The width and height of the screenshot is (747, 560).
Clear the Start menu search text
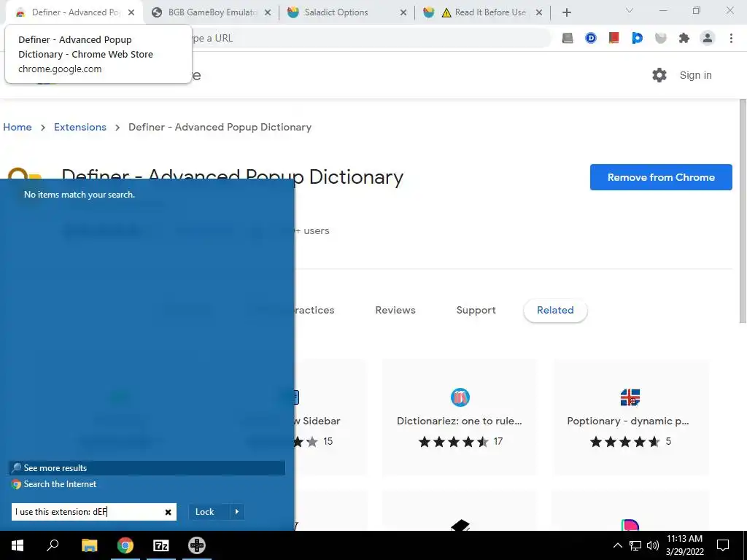coord(169,512)
